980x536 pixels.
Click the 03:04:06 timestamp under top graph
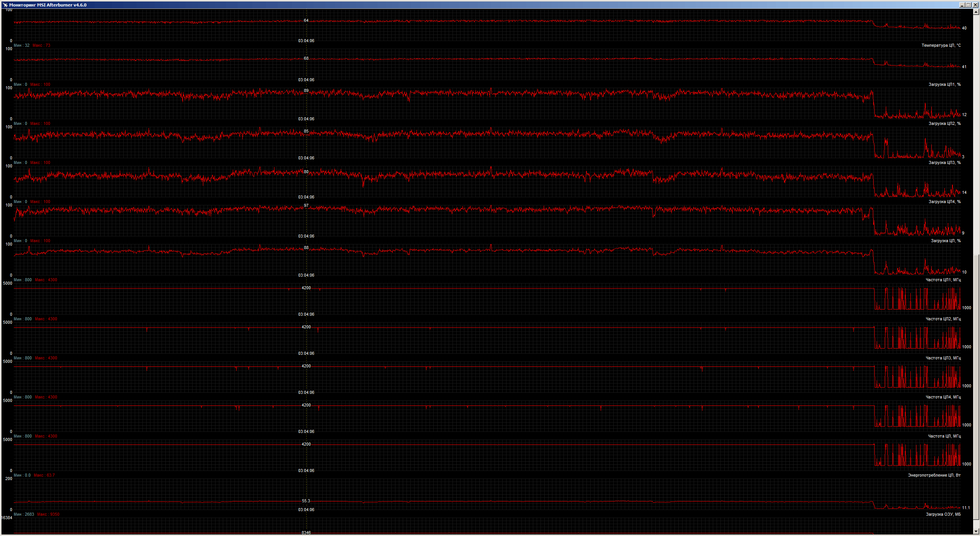point(306,41)
